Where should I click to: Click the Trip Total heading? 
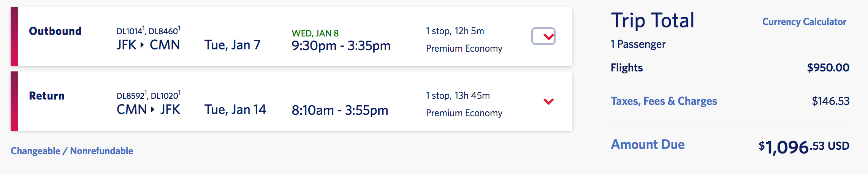pos(653,21)
